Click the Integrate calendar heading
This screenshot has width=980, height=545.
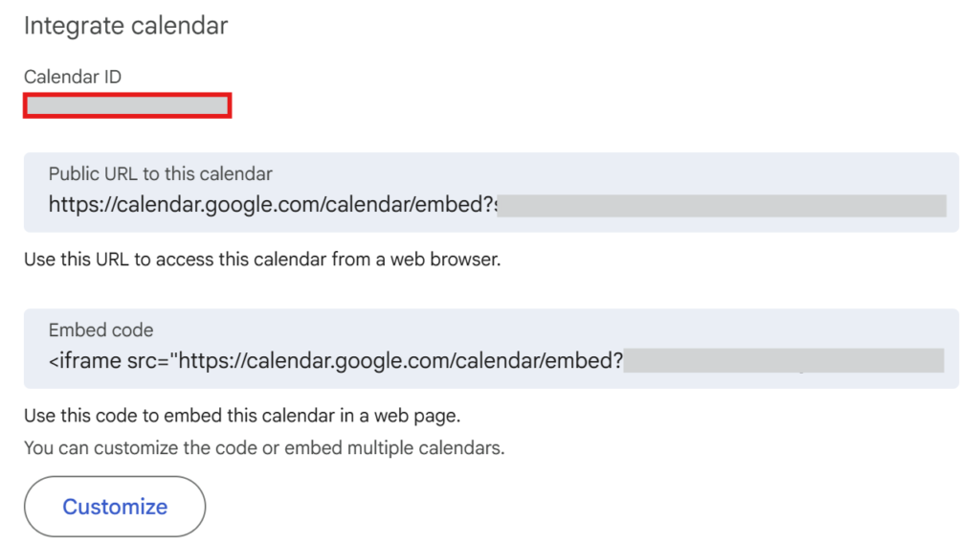pos(125,26)
